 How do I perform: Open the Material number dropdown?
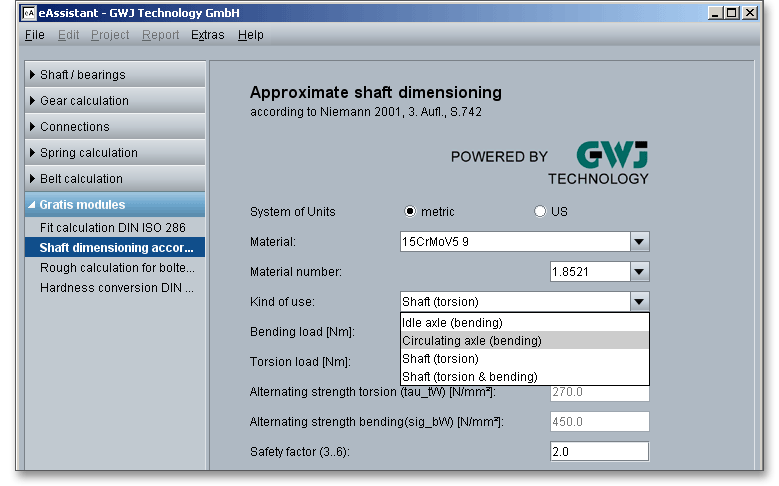[x=640, y=272]
